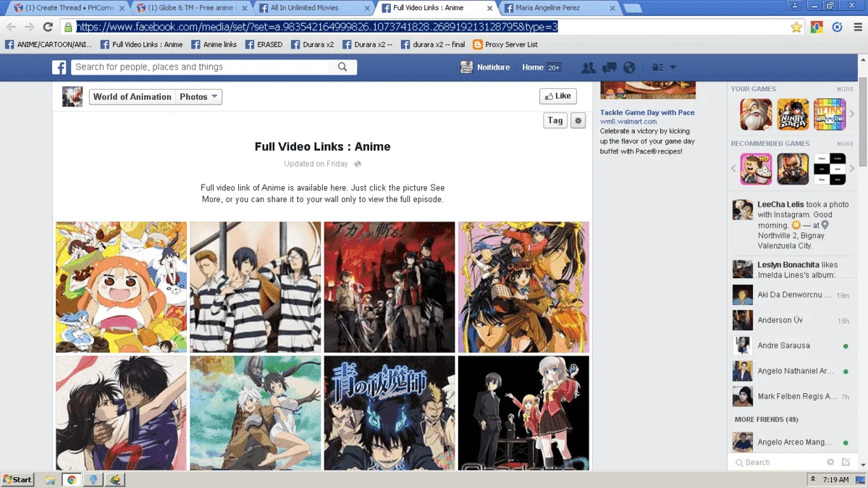The width and height of the screenshot is (868, 488).
Task: Open the black-and-white tiles game icon
Action: [829, 169]
